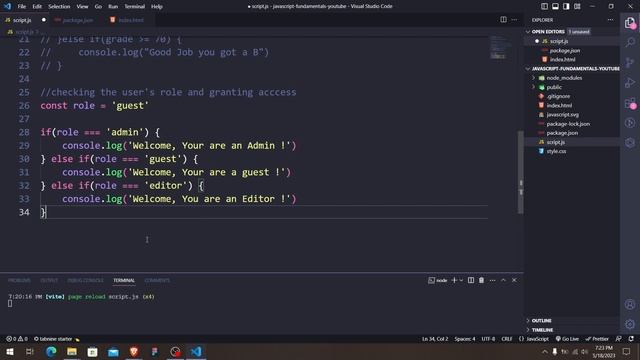Toggle the bottom panel layout icon
The height and width of the screenshot is (360, 640).
click(556, 6)
